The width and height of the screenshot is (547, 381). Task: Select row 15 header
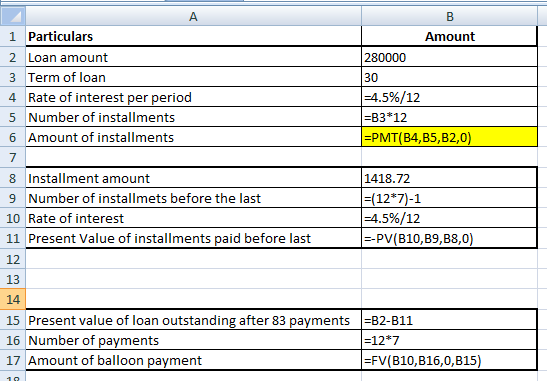(x=13, y=320)
